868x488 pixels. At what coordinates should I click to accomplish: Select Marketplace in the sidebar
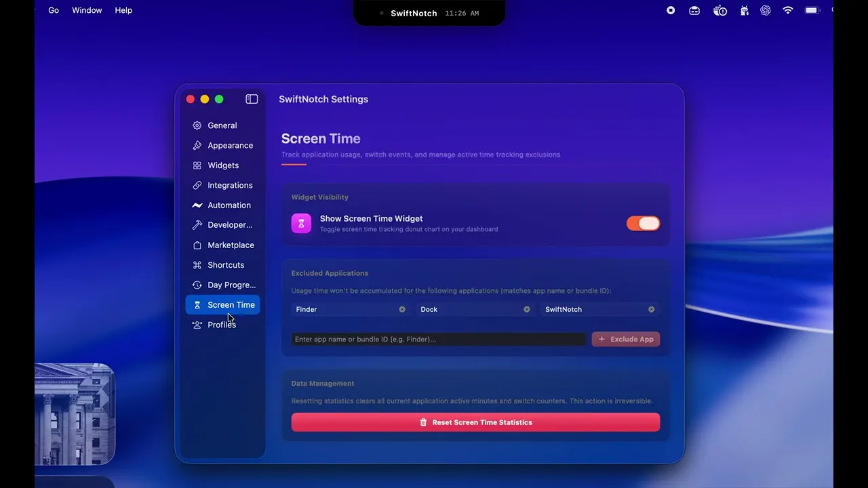(x=222, y=245)
